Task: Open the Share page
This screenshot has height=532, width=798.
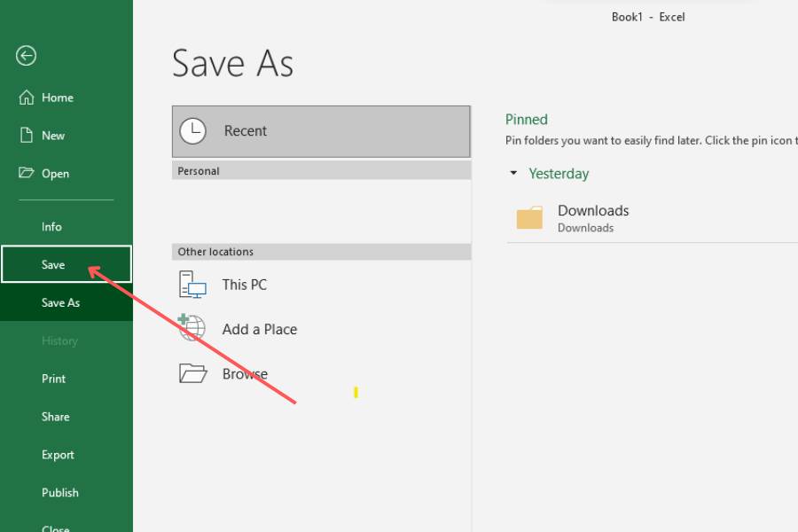Action: click(66, 417)
